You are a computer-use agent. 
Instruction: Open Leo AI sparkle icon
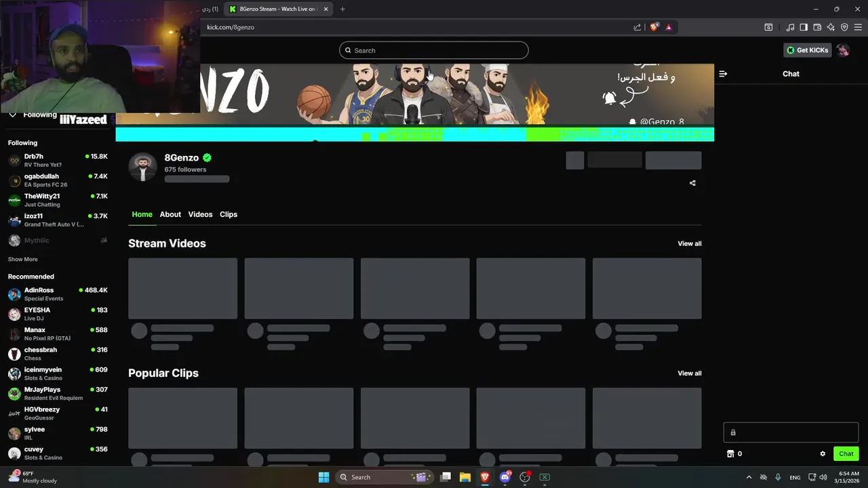click(x=831, y=27)
